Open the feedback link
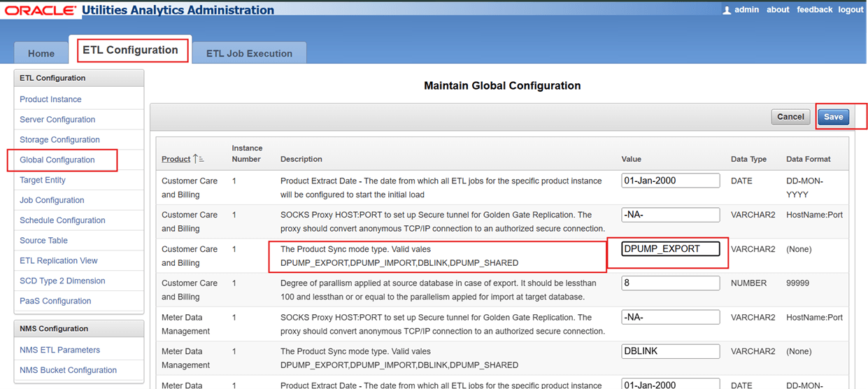 [x=815, y=10]
